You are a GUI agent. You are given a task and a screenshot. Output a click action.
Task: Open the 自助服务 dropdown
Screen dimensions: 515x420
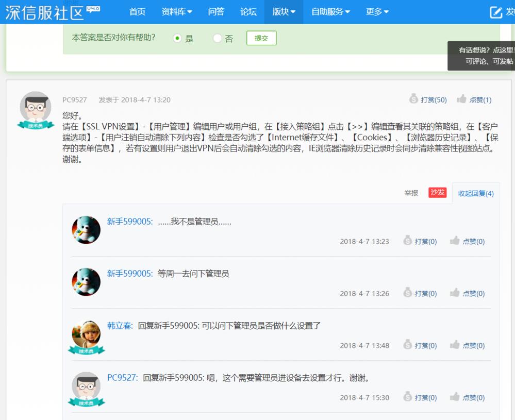coord(330,12)
